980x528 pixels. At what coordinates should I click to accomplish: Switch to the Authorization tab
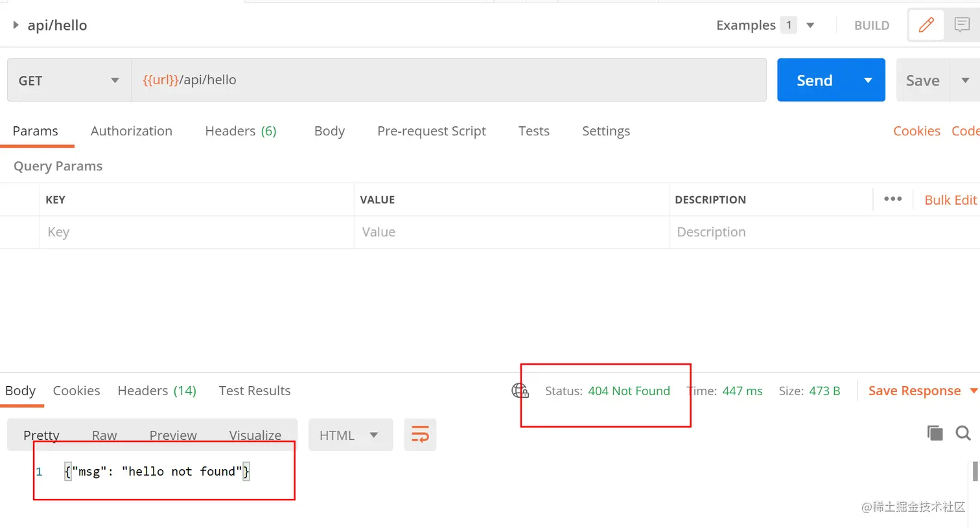click(132, 131)
